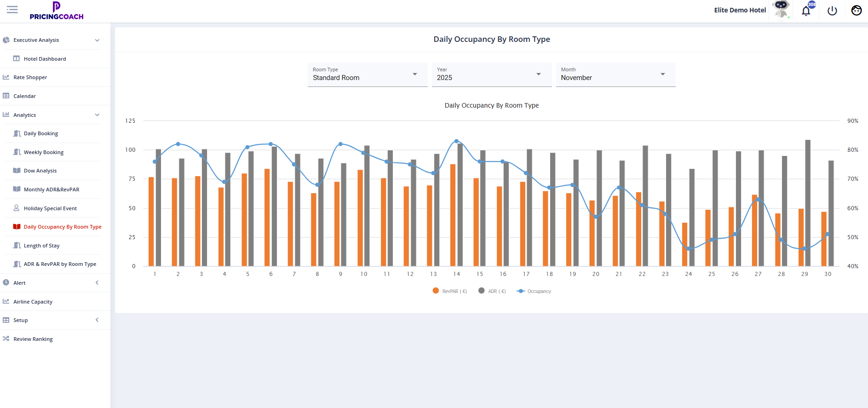The width and height of the screenshot is (868, 408).
Task: Click the power logout icon
Action: 832,11
